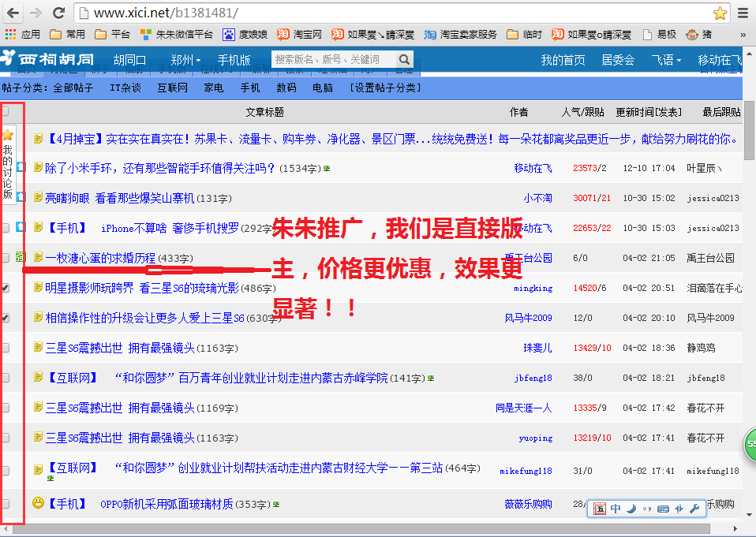The width and height of the screenshot is (756, 537).
Task: Toggle the select-all checkbox in the header
Action: coord(5,111)
